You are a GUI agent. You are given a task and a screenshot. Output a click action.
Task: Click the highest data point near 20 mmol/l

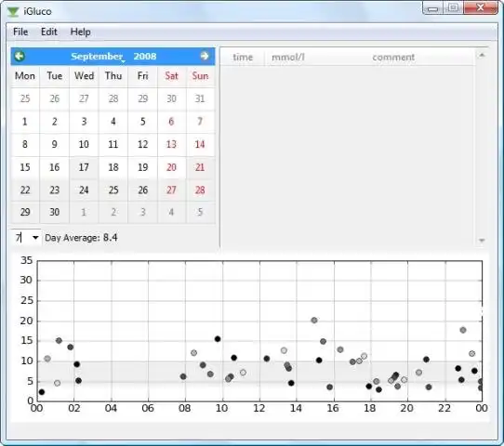314,321
